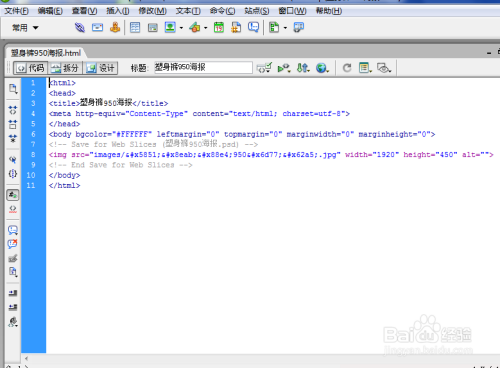Open 帮助(H) menu
Image resolution: width=500 pixels, height=368 pixels.
click(x=329, y=11)
